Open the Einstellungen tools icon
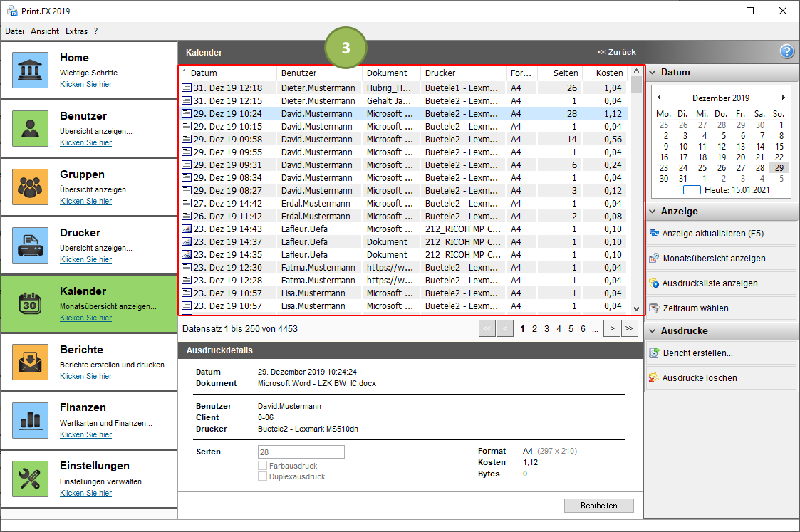Viewport: 800px width, 532px height. click(30, 479)
